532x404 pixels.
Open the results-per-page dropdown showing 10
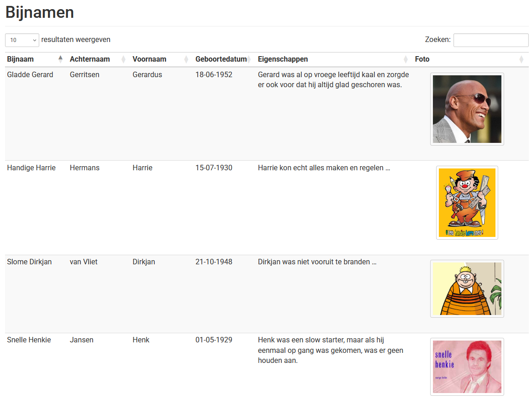click(22, 40)
